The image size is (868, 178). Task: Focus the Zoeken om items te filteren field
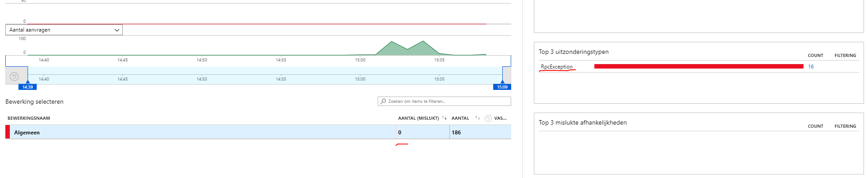click(x=444, y=101)
